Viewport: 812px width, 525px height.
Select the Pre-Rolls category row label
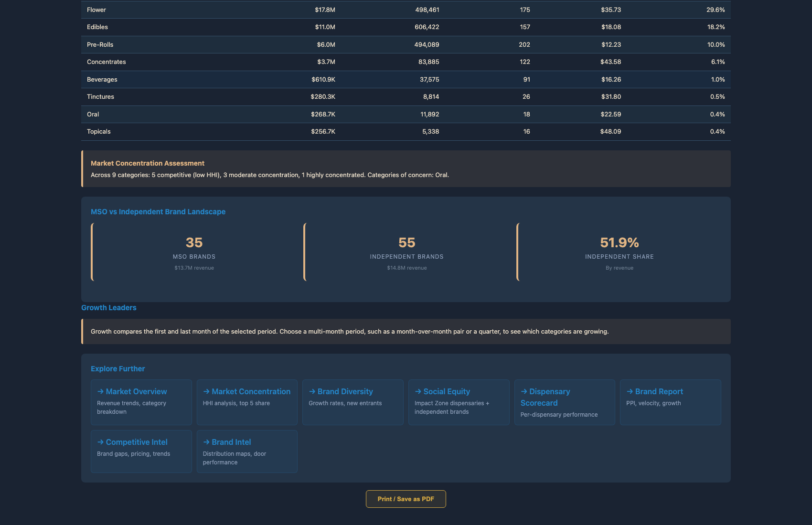pyautogui.click(x=100, y=44)
